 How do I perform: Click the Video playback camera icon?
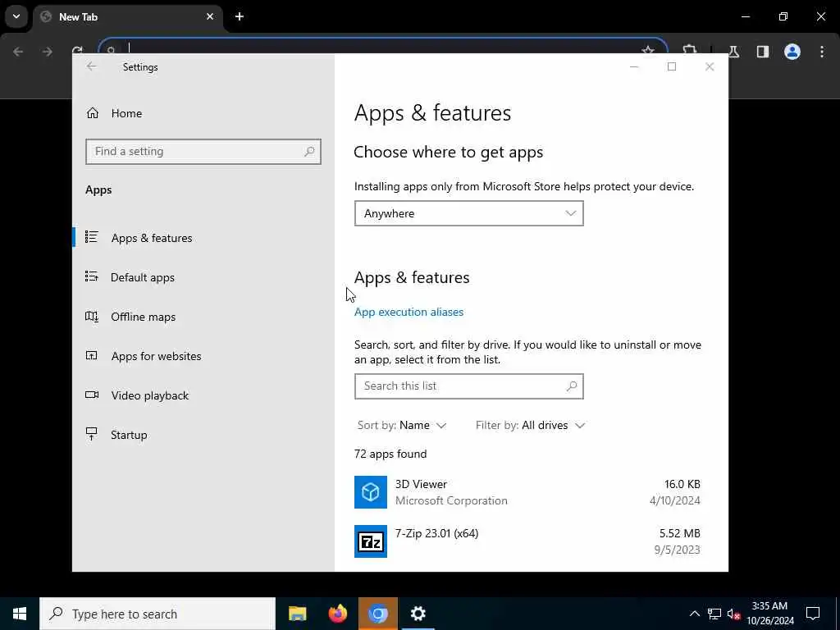point(92,395)
